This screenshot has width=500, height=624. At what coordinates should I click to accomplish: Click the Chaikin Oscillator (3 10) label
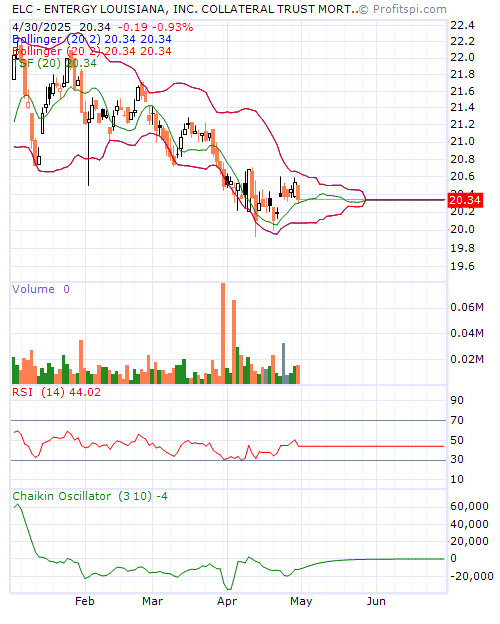[x=90, y=496]
